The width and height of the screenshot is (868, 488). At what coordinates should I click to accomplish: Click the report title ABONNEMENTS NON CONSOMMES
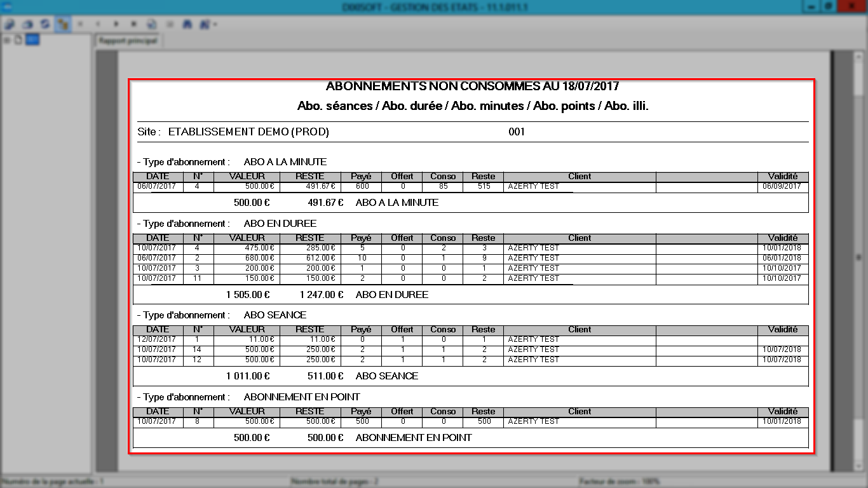[472, 86]
